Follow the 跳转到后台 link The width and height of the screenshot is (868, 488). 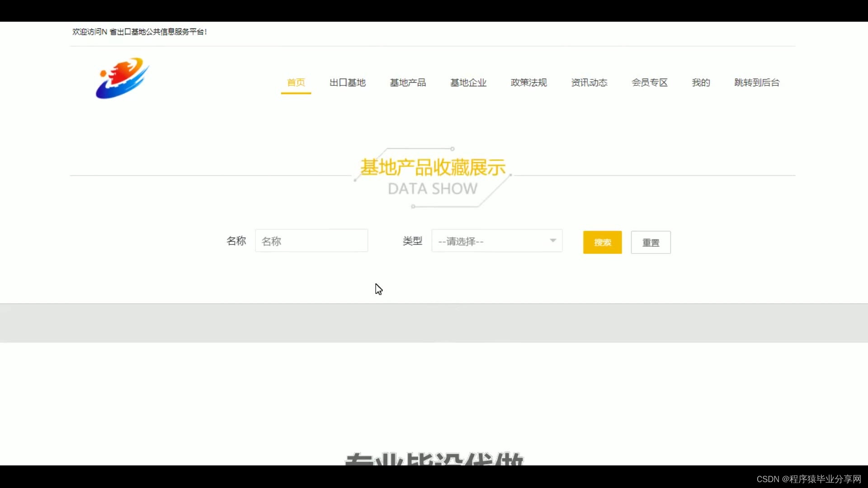pos(757,83)
